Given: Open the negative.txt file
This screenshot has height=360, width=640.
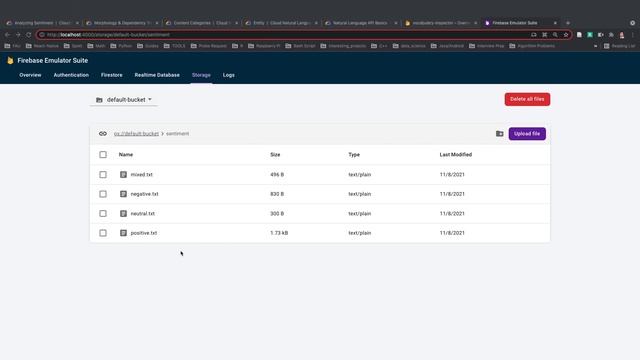Looking at the screenshot, I should click(x=144, y=194).
